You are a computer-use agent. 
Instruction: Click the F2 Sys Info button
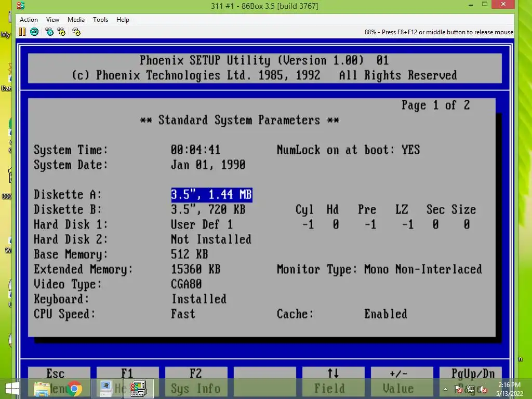click(x=196, y=381)
